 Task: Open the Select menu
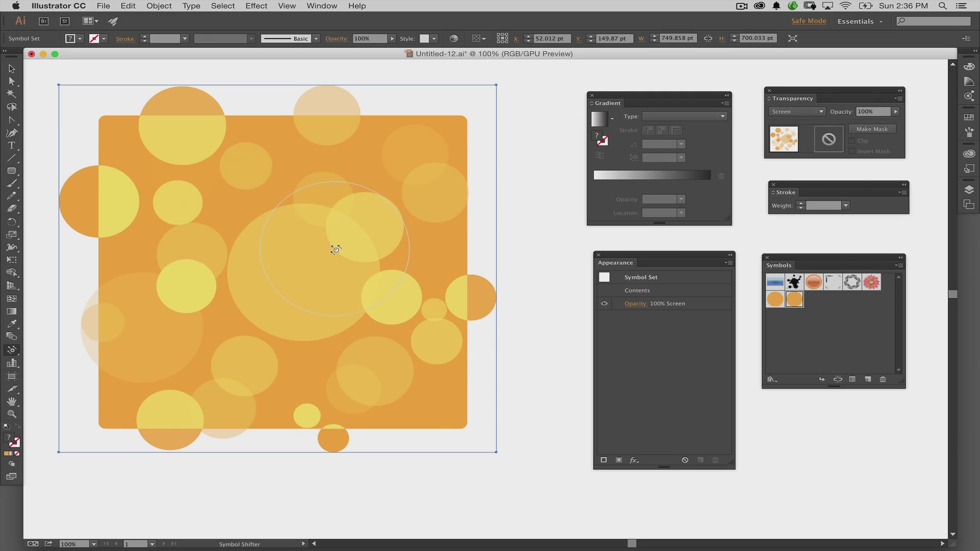(222, 6)
